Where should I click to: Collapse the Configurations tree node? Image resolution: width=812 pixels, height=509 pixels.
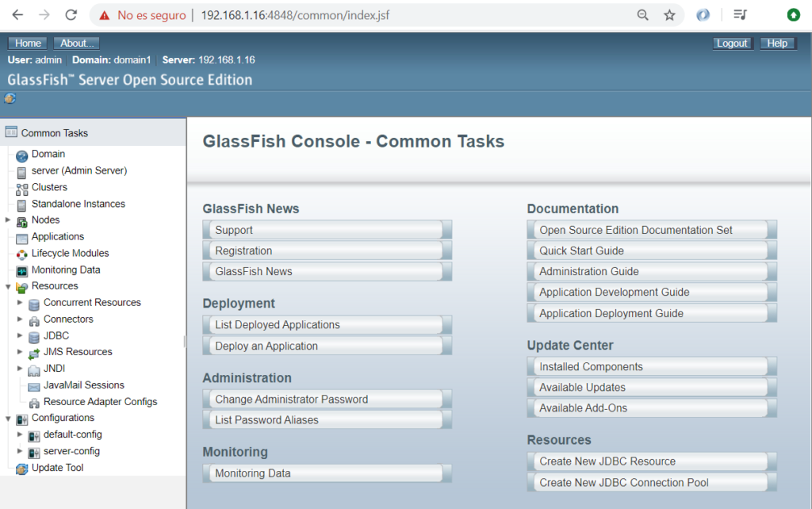[8, 419]
